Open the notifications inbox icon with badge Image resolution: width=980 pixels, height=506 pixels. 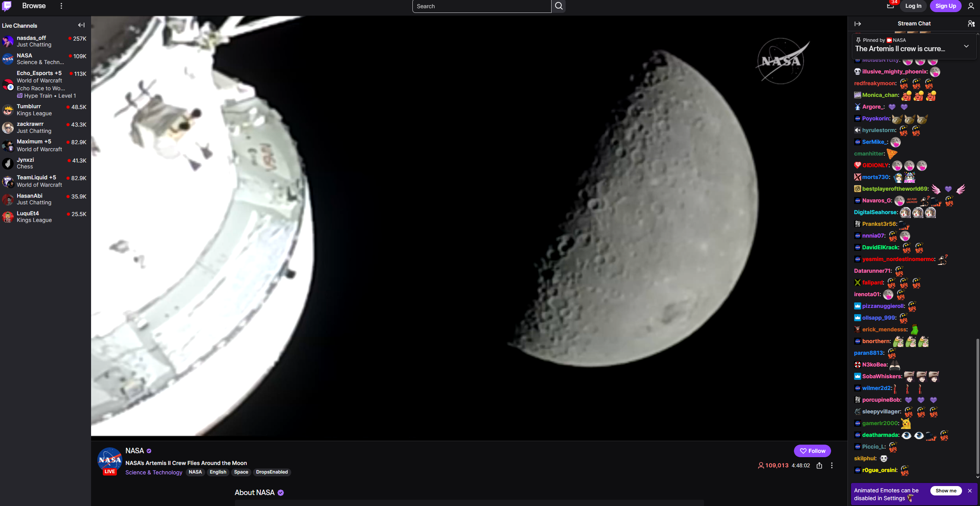click(x=890, y=6)
